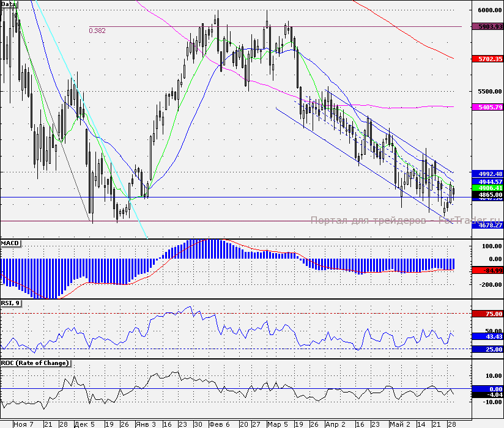Click the Фев 6 date on time axis
Image resolution: width=504 pixels, height=428 pixels.
pos(218,423)
